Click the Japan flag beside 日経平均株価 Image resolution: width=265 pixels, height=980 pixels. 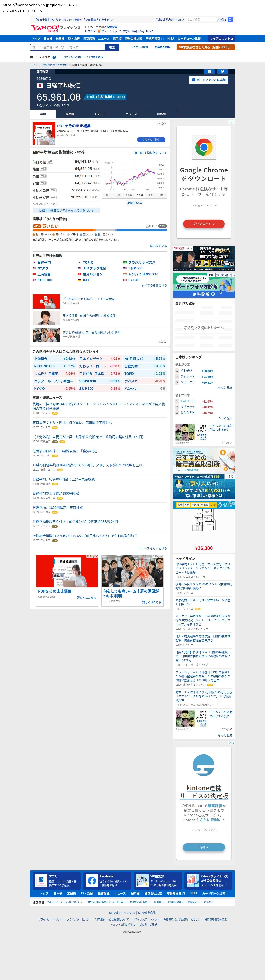click(x=40, y=86)
